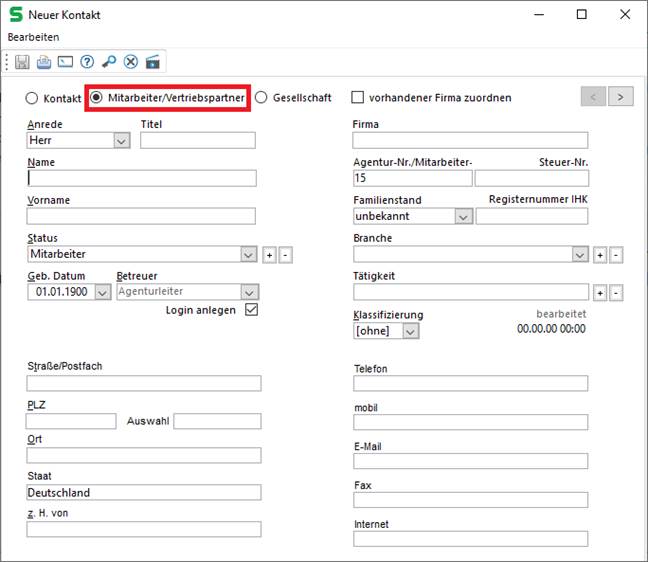Click the previous record arrow button
This screenshot has width=648, height=562.
[x=594, y=97]
